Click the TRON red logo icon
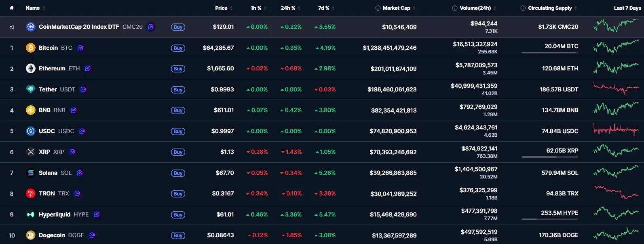The width and height of the screenshot is (644, 244). pyautogui.click(x=31, y=193)
